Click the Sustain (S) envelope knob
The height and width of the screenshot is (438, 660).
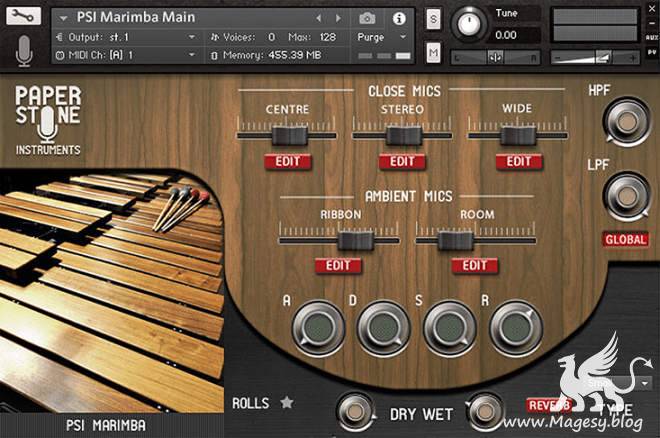450,327
